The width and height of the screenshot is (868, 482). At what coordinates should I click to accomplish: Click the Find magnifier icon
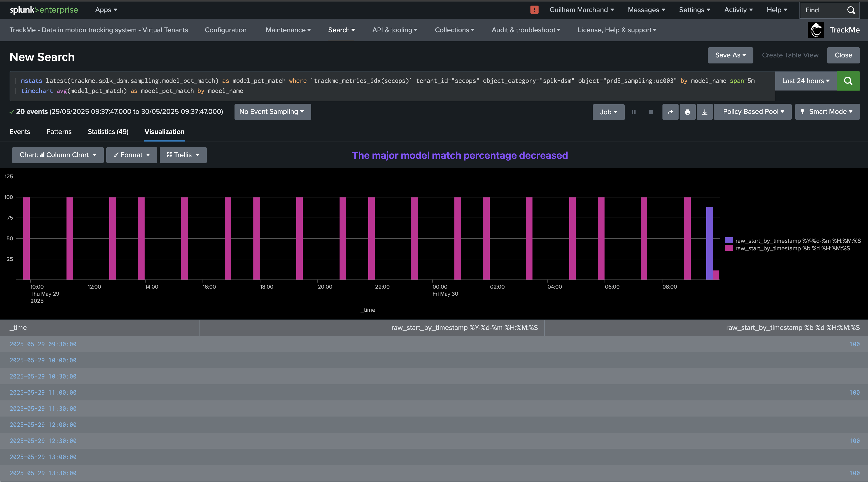(851, 10)
